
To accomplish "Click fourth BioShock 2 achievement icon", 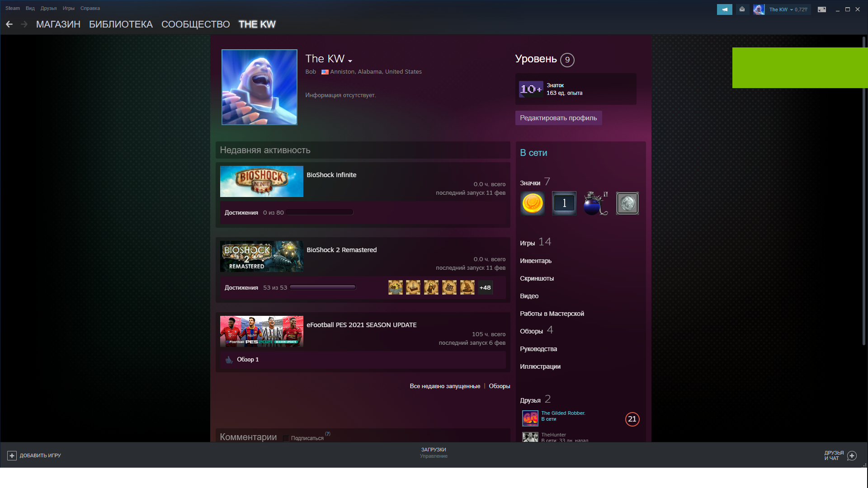I will pyautogui.click(x=449, y=287).
